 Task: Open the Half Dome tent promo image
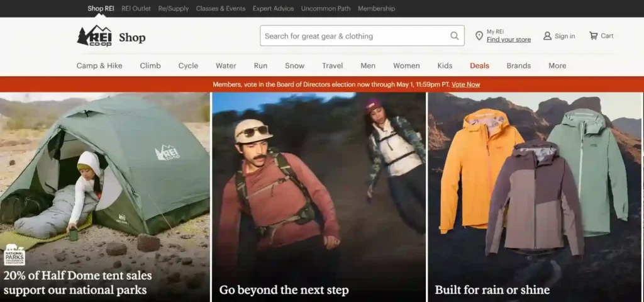(x=105, y=197)
